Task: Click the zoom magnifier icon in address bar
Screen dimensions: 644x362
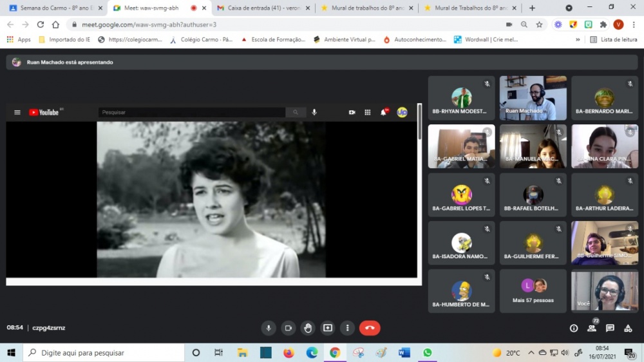Action: [524, 24]
